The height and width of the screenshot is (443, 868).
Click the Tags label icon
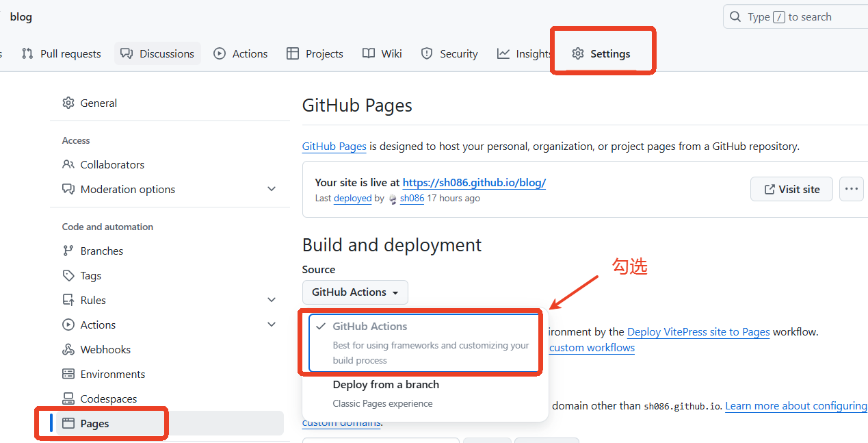tap(68, 275)
